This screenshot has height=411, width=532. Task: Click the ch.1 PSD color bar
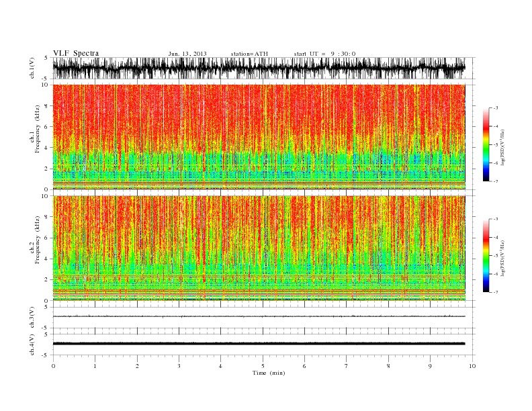(x=486, y=144)
